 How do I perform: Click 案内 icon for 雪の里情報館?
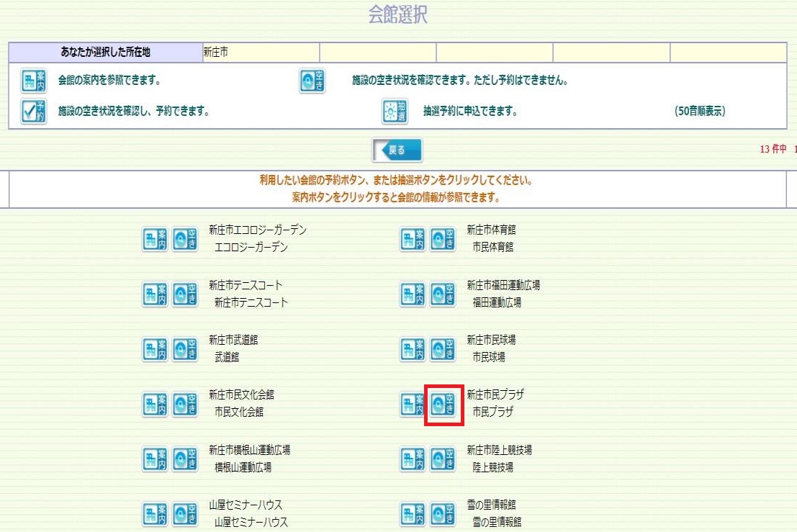413,513
